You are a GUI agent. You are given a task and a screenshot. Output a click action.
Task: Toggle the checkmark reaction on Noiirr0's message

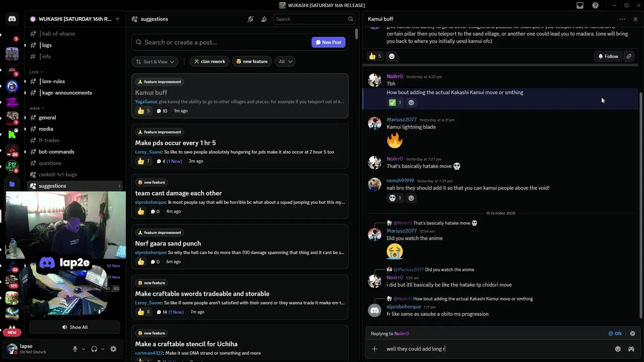395,103
